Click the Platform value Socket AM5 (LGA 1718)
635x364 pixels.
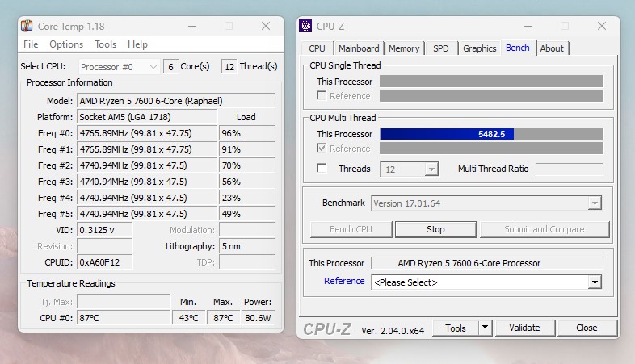tap(147, 117)
